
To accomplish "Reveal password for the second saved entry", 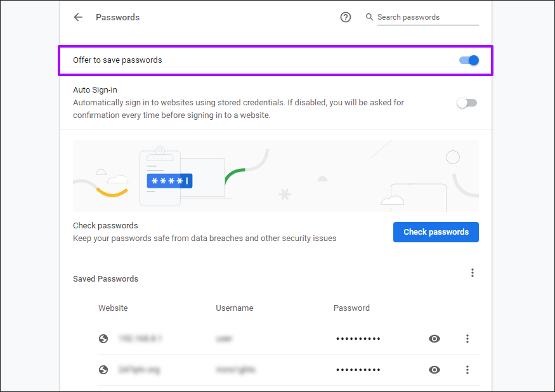I will 434,370.
